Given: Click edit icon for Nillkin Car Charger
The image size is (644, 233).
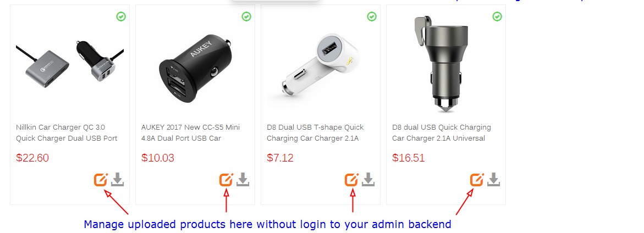Looking at the screenshot, I should coord(101,180).
